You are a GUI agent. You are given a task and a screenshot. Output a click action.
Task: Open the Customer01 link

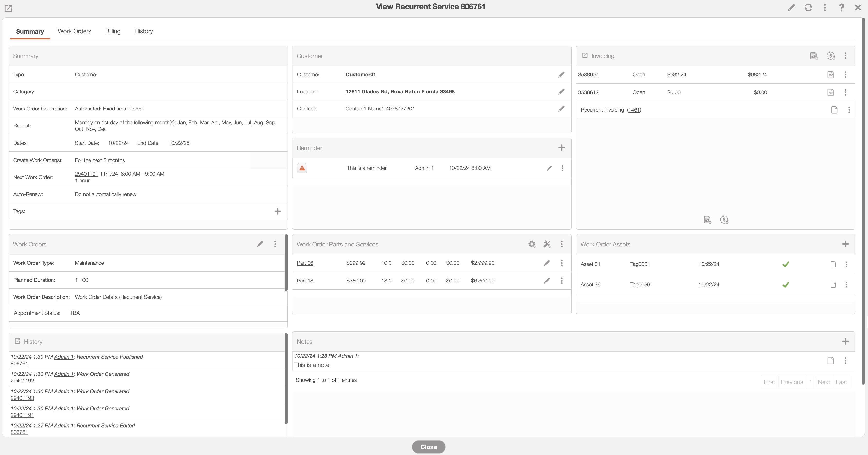(361, 74)
